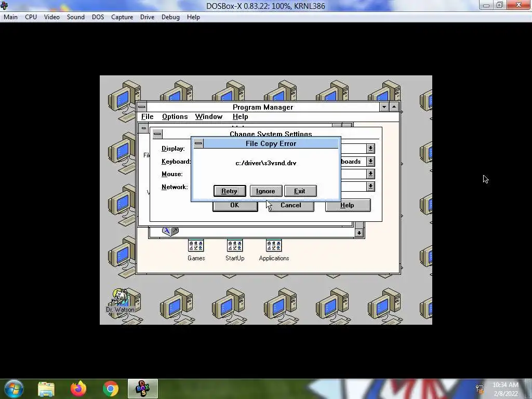Select the lambda program icon in group window

pyautogui.click(x=170, y=231)
